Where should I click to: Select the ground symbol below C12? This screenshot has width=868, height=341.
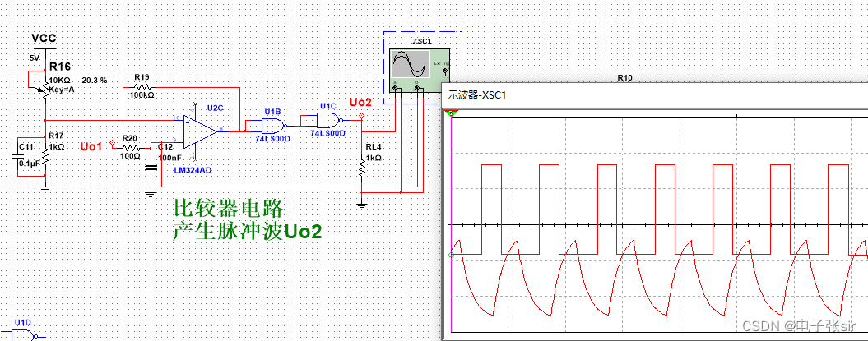click(x=150, y=194)
